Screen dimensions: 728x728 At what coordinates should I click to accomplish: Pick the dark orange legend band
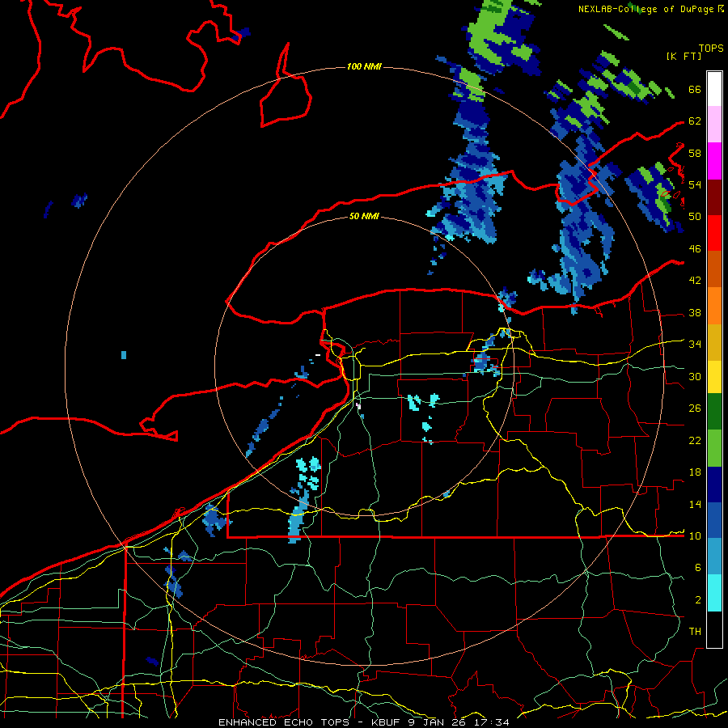pos(714,269)
